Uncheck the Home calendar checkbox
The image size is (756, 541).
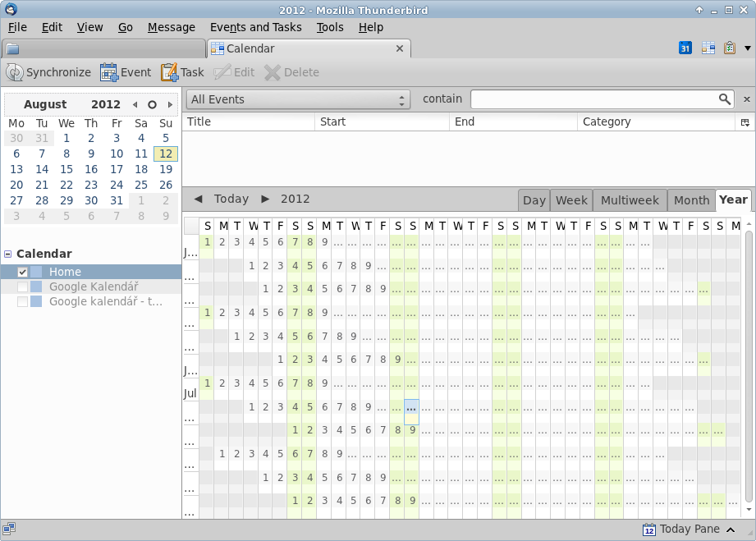pyautogui.click(x=22, y=273)
